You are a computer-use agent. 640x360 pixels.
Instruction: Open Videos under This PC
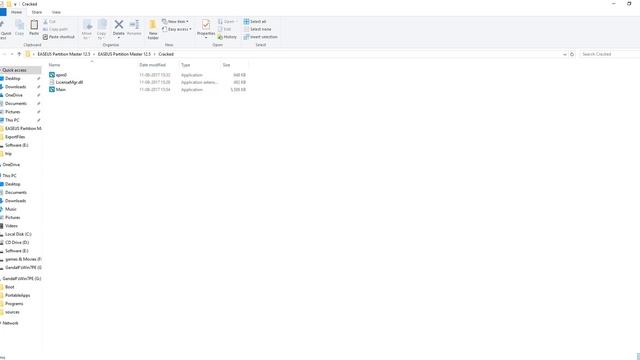coord(11,226)
